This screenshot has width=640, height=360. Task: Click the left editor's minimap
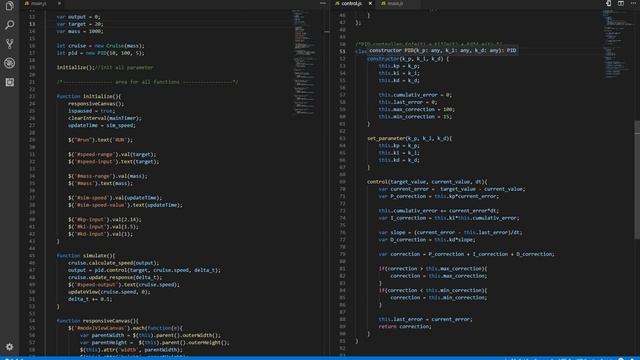tap(304, 62)
